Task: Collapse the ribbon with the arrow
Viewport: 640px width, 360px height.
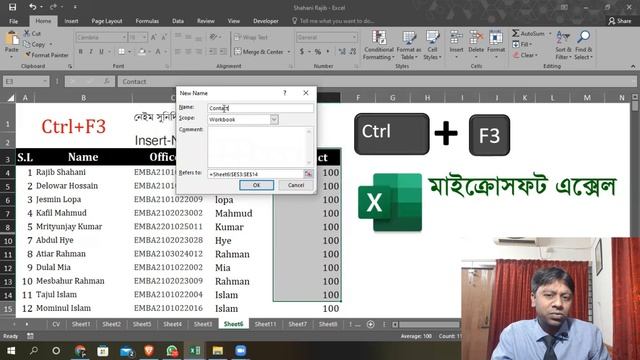Action: (x=633, y=66)
